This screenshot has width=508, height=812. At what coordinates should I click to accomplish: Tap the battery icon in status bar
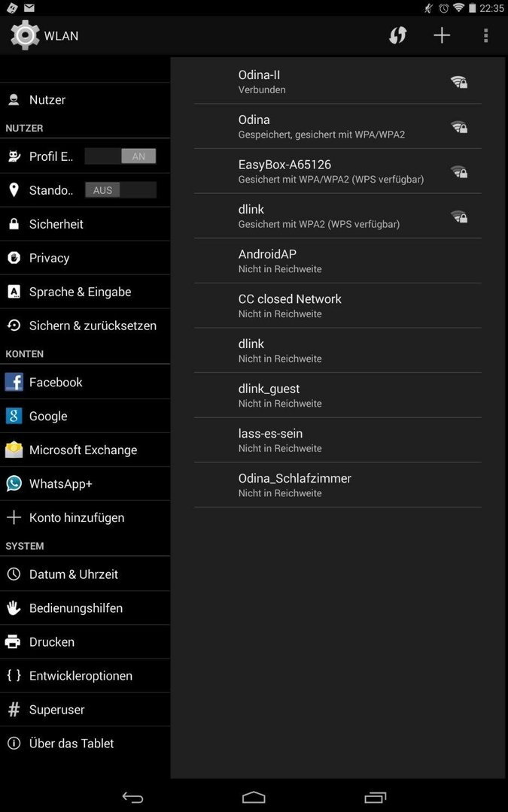click(x=472, y=8)
